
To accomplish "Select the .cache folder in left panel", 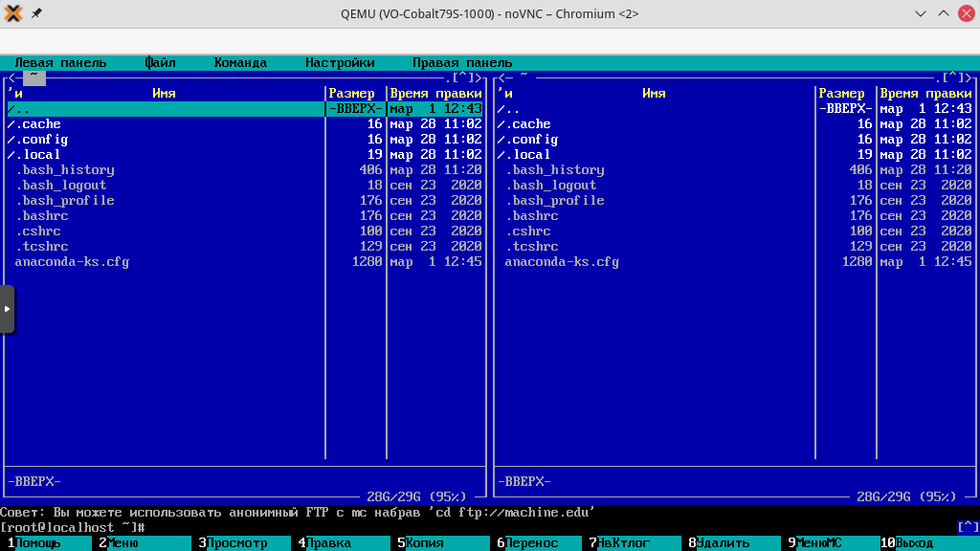I will [245, 123].
